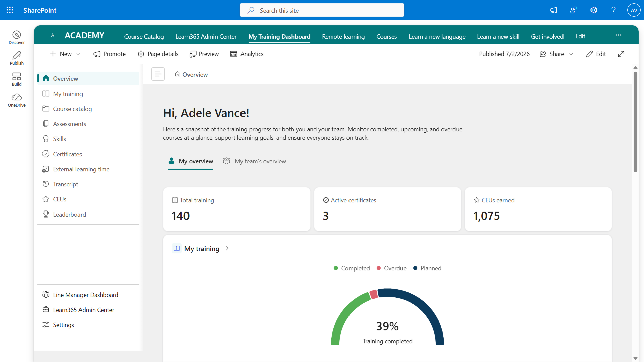Click the pencil Edit page button

tap(596, 54)
